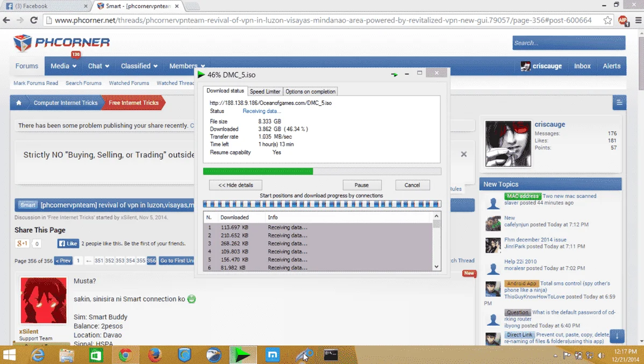Click the Google +1 share icon

(x=22, y=244)
